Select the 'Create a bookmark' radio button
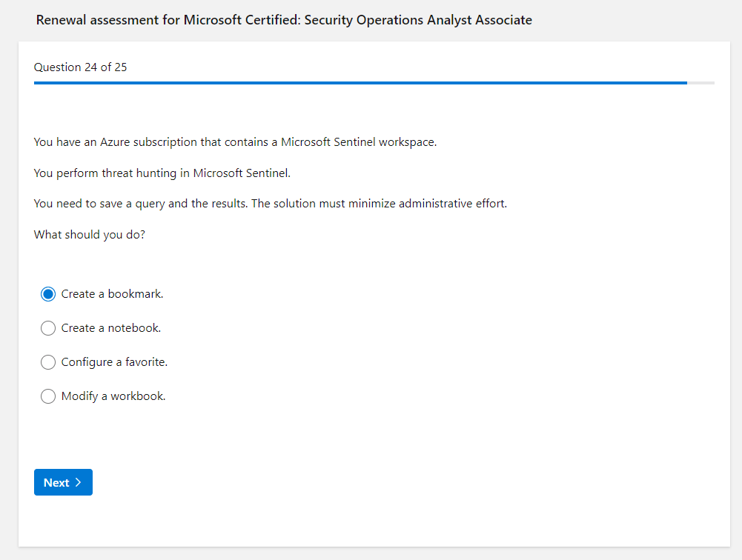This screenshot has width=742, height=560. [x=48, y=294]
